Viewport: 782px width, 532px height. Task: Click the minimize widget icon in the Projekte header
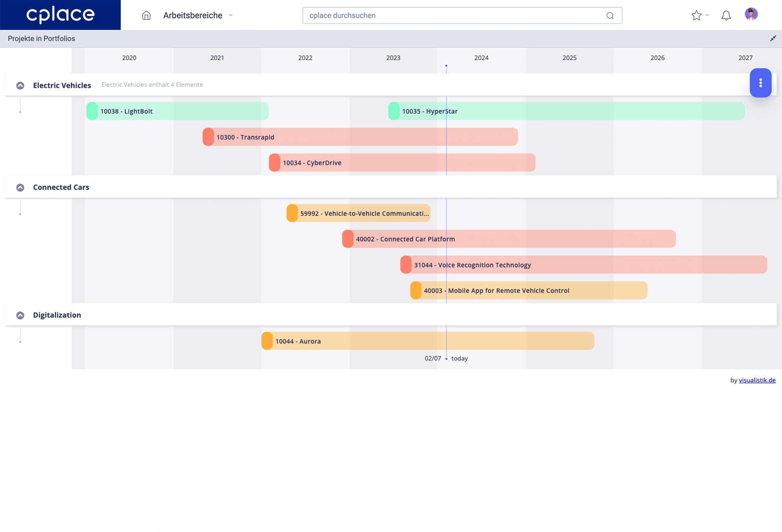point(773,38)
